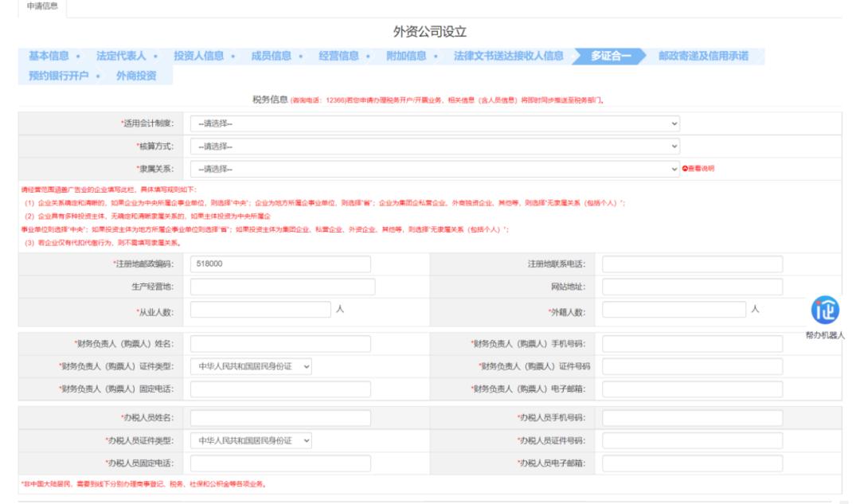
Task: Click the 财务负责人 (购票人) 手机号码 field
Action: point(692,344)
